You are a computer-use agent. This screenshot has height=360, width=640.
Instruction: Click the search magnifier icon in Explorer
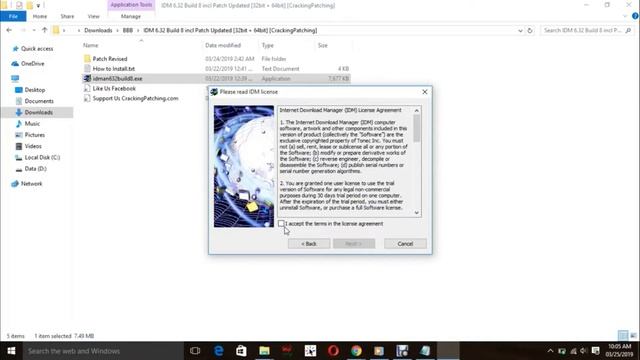click(x=628, y=31)
